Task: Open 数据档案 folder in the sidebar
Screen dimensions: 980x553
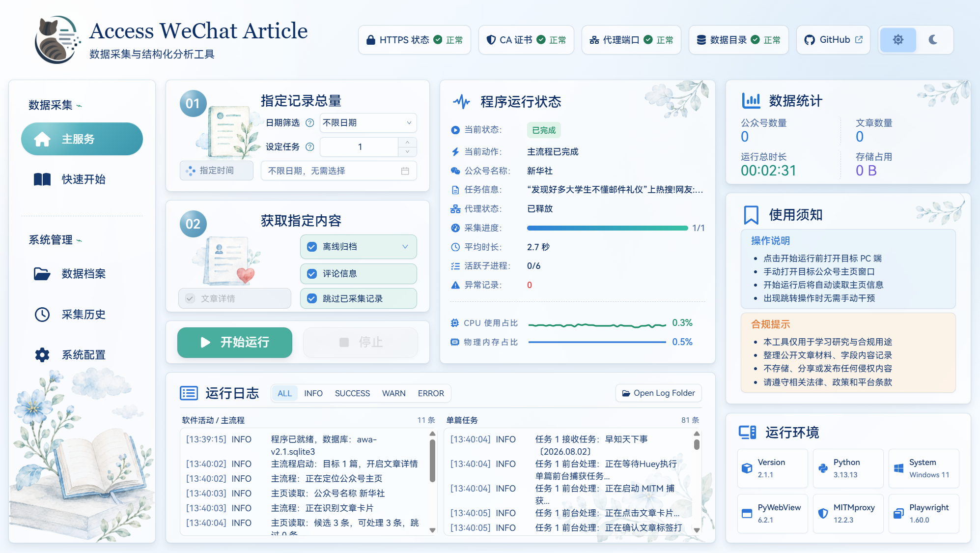Action: tap(82, 274)
